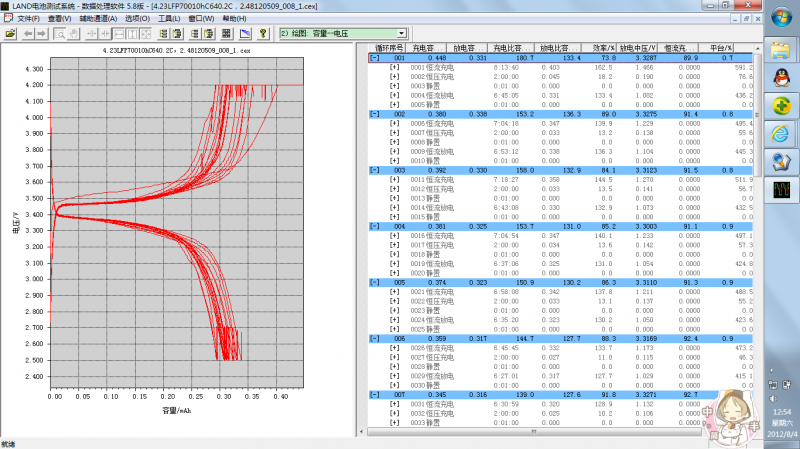800x449 pixels.
Task: Expand step 0009 恒流放电 row
Action: [393, 151]
